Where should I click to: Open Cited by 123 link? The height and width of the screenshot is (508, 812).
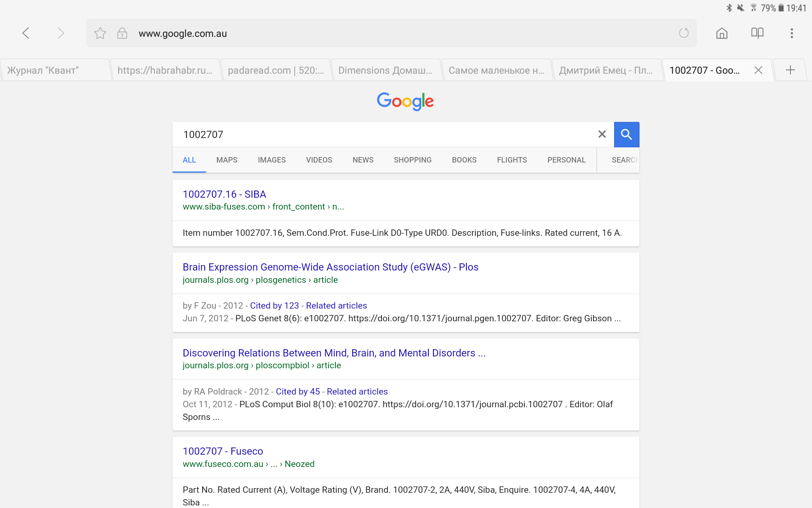pos(274,306)
